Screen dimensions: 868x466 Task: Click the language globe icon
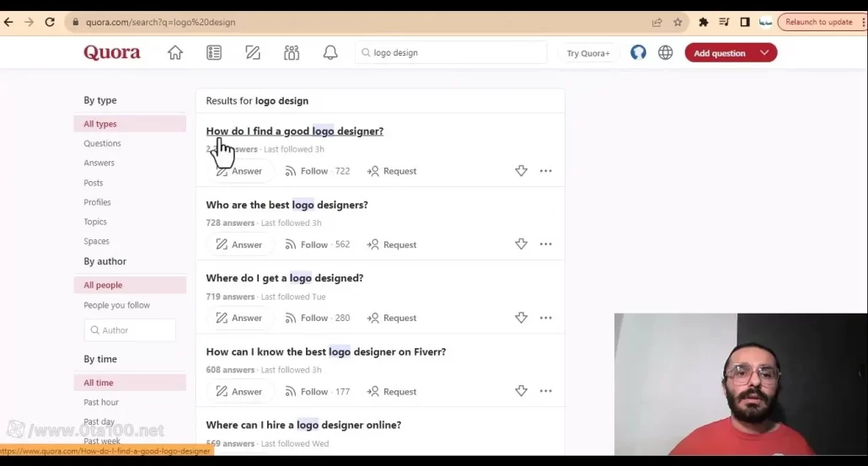(666, 53)
